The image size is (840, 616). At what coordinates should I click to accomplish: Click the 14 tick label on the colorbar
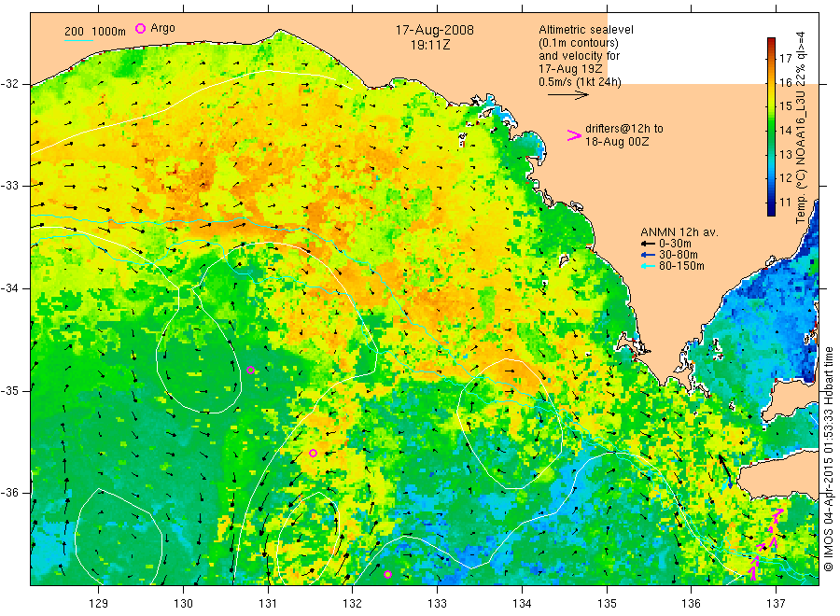785,130
